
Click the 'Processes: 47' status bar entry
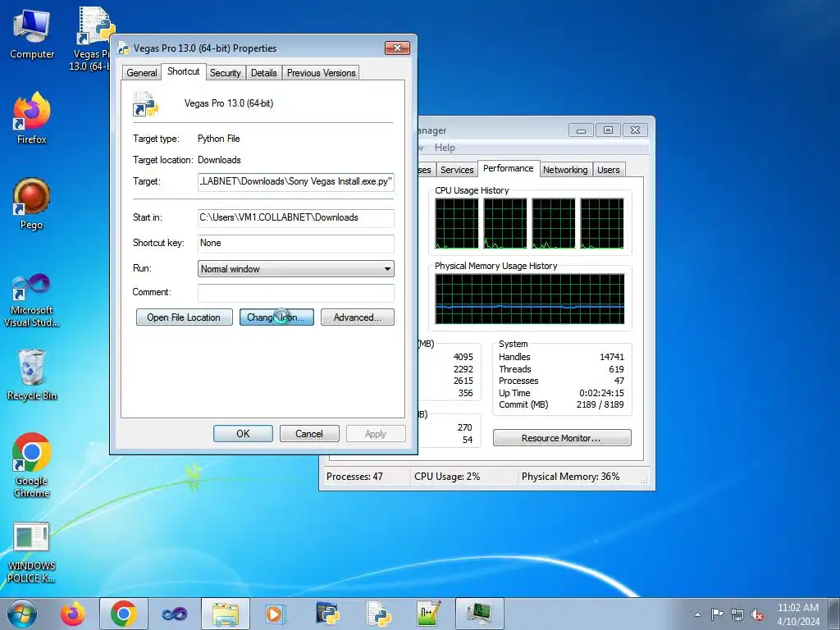tap(354, 477)
